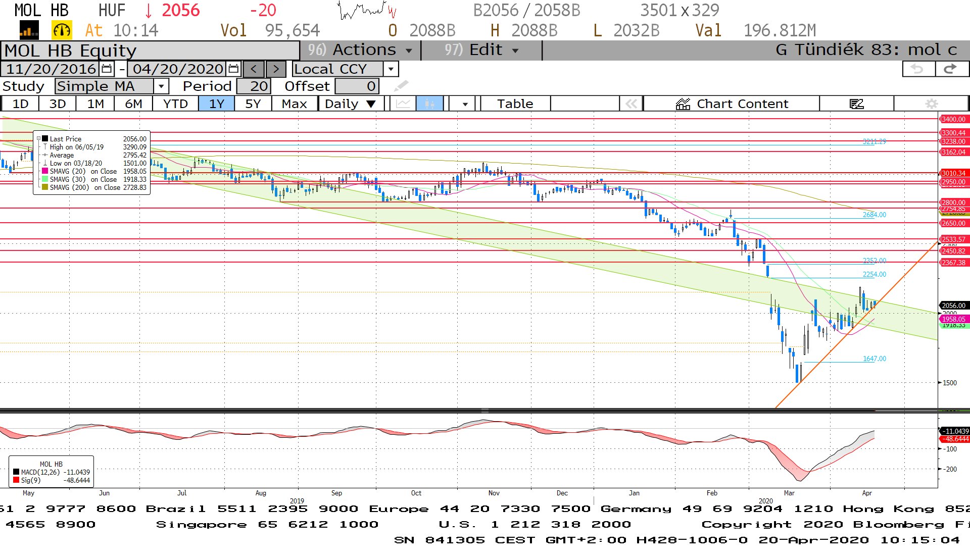Click the Period value field 20

[254, 86]
